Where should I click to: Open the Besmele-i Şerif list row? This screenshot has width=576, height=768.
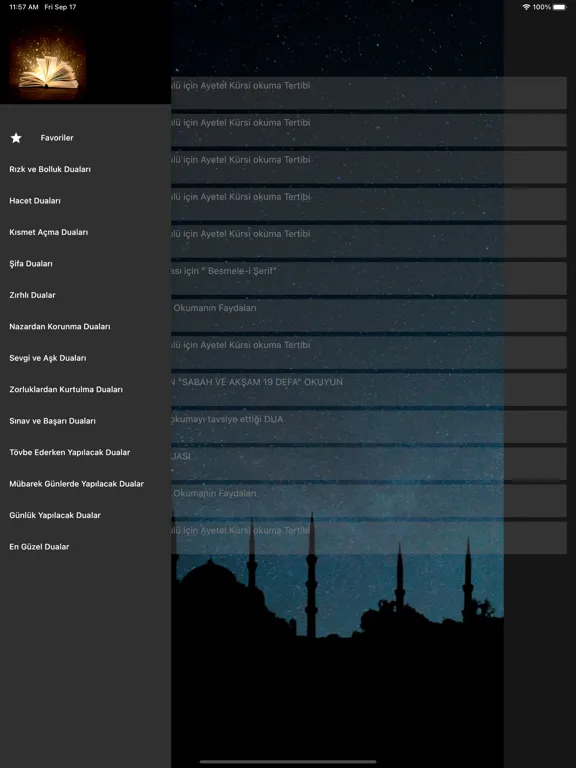tap(369, 278)
